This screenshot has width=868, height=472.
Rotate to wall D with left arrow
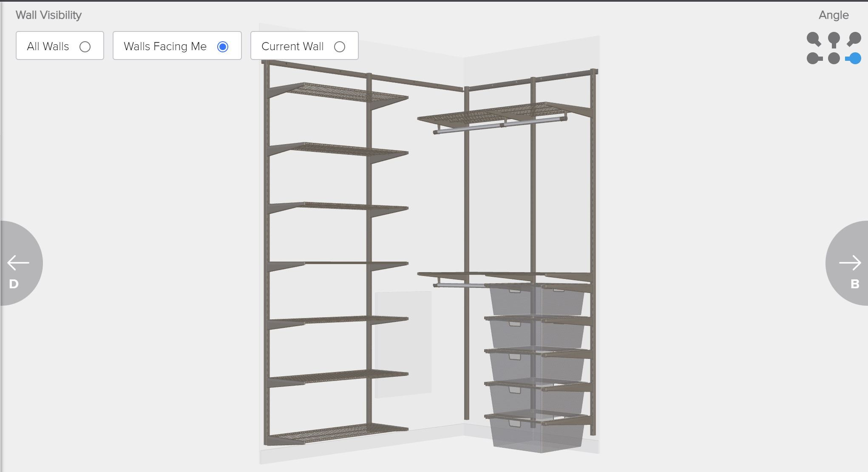(x=18, y=264)
